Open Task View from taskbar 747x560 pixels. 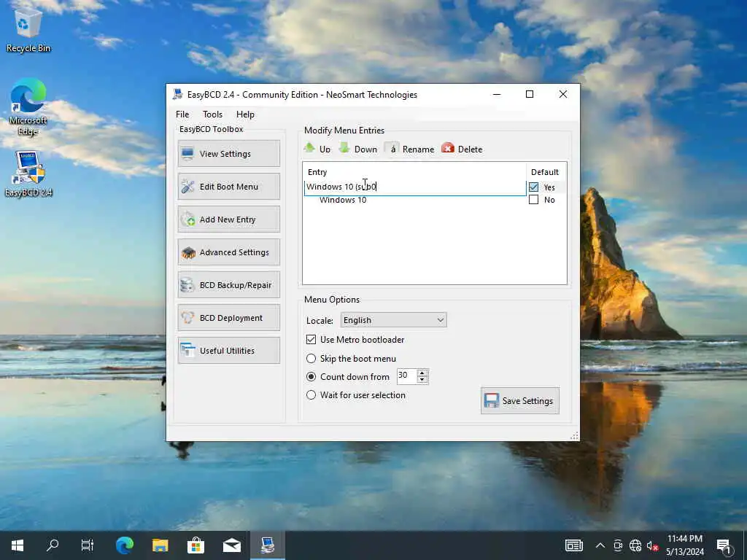(x=88, y=545)
